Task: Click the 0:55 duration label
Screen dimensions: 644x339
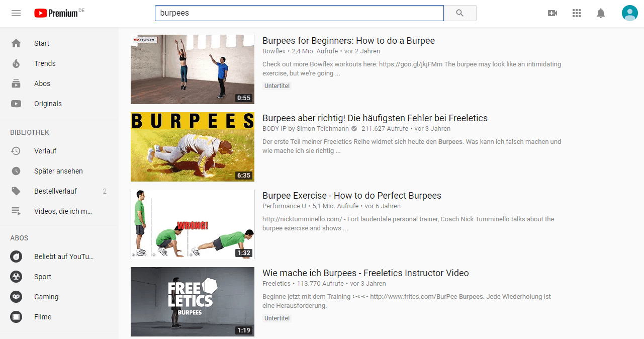Action: (244, 98)
